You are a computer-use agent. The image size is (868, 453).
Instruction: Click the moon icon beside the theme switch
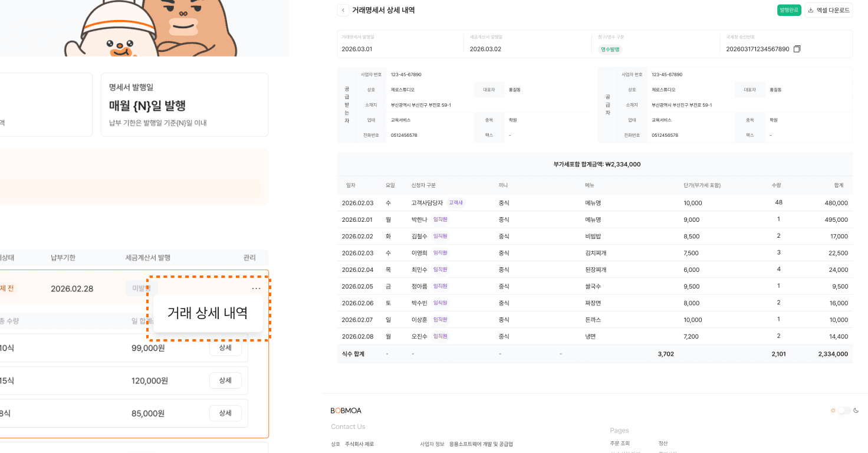(x=856, y=411)
